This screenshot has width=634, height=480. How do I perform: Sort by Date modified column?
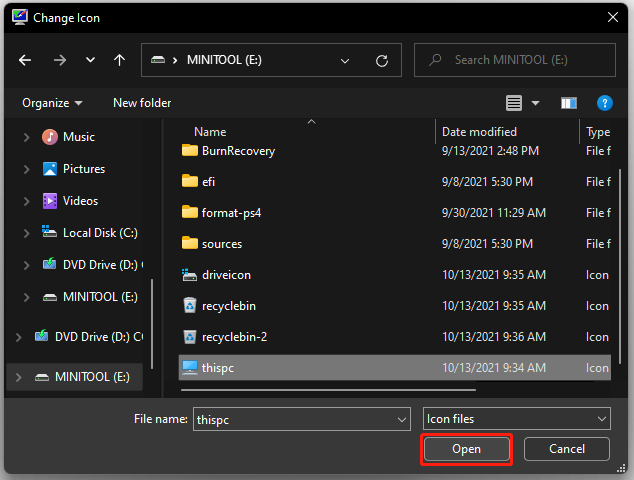(x=479, y=132)
